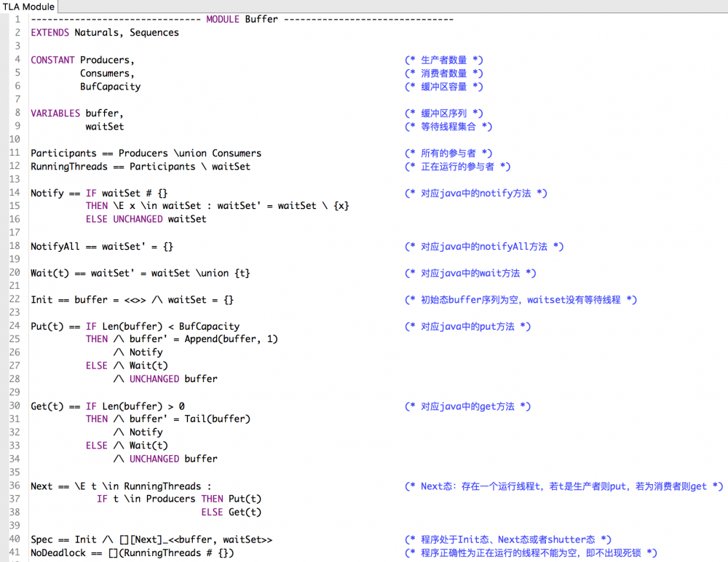Screen dimensions: 728x562
Task: Click the MODULE Buffer header line
Action: 242,20
